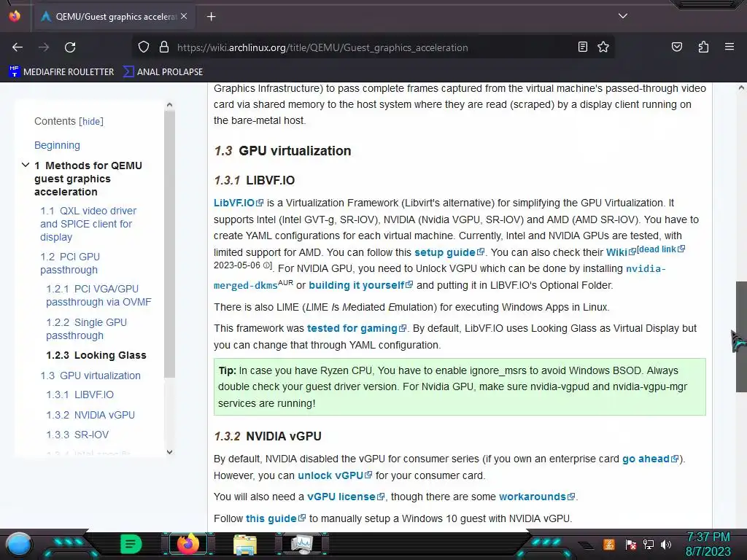This screenshot has width=747, height=560.
Task: Click the address bar URL
Action: coord(322,47)
